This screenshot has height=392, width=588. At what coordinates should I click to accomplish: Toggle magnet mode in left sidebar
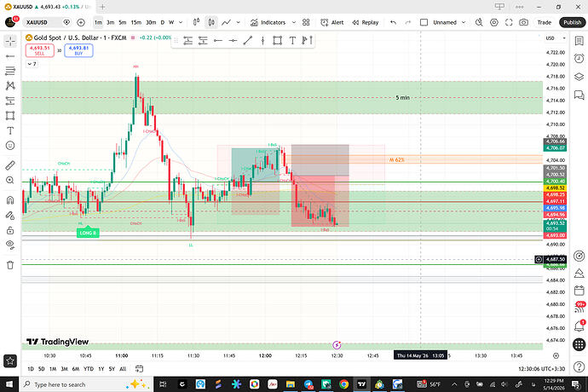10,200
